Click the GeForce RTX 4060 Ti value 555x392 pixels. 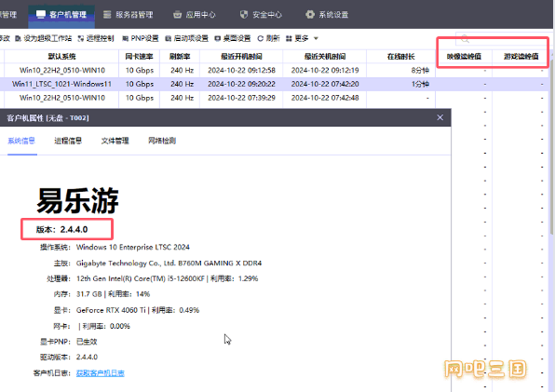click(138, 310)
